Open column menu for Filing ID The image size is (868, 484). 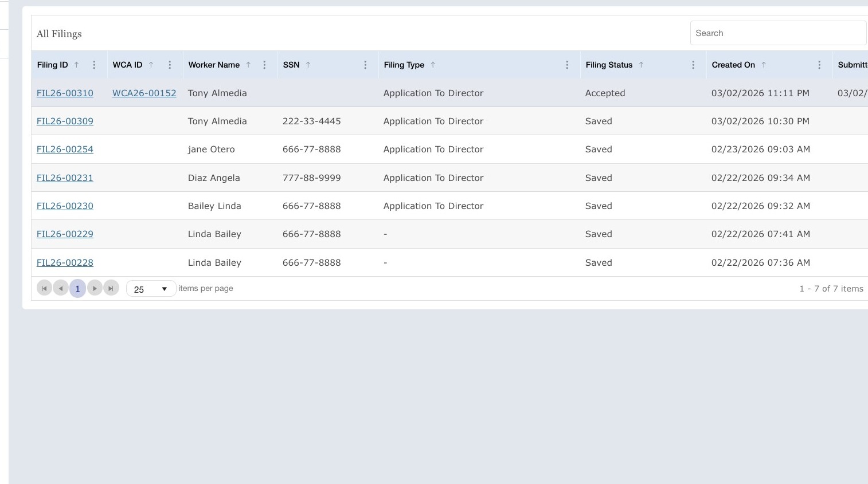[94, 65]
